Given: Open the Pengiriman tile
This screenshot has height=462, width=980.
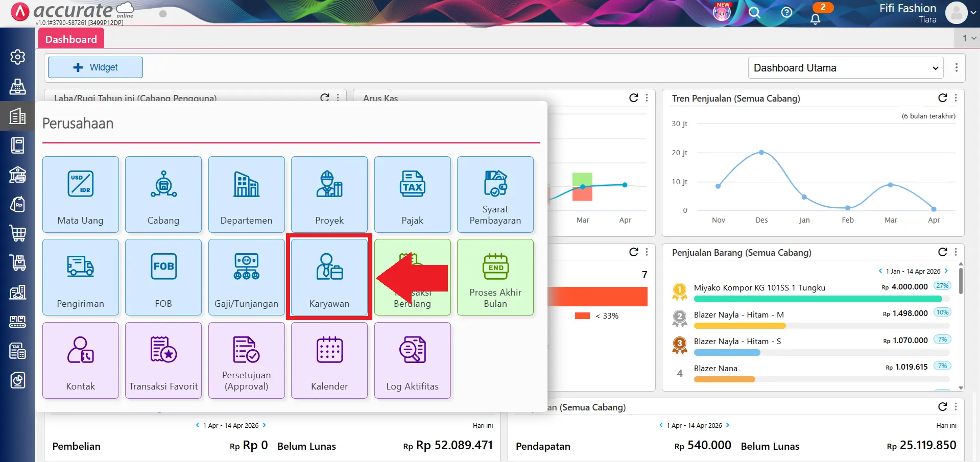Looking at the screenshot, I should [81, 277].
